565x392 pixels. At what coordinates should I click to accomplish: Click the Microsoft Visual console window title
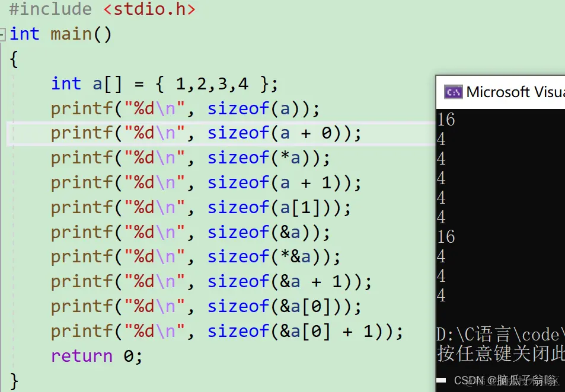515,92
